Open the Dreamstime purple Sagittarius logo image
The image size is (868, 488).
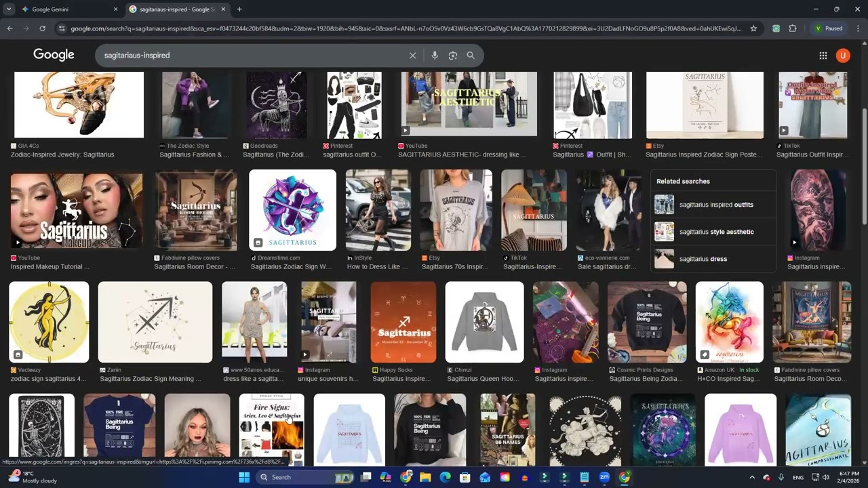[x=292, y=210]
